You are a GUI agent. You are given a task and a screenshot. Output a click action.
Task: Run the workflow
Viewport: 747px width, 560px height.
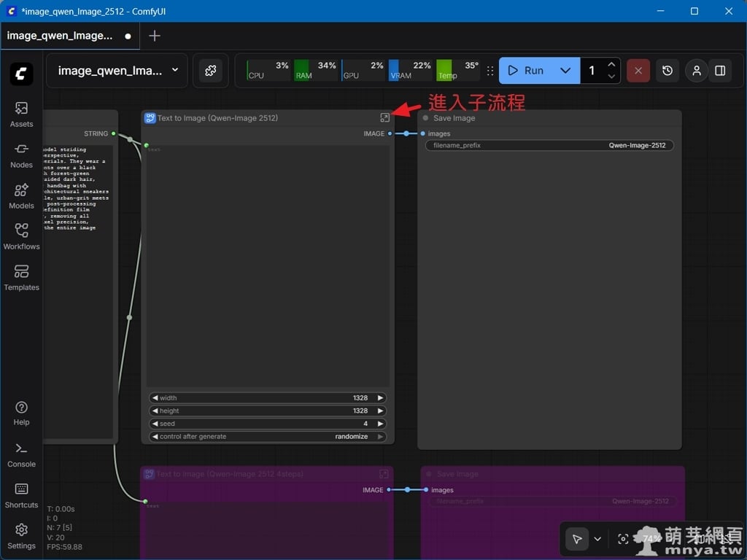pyautogui.click(x=526, y=71)
